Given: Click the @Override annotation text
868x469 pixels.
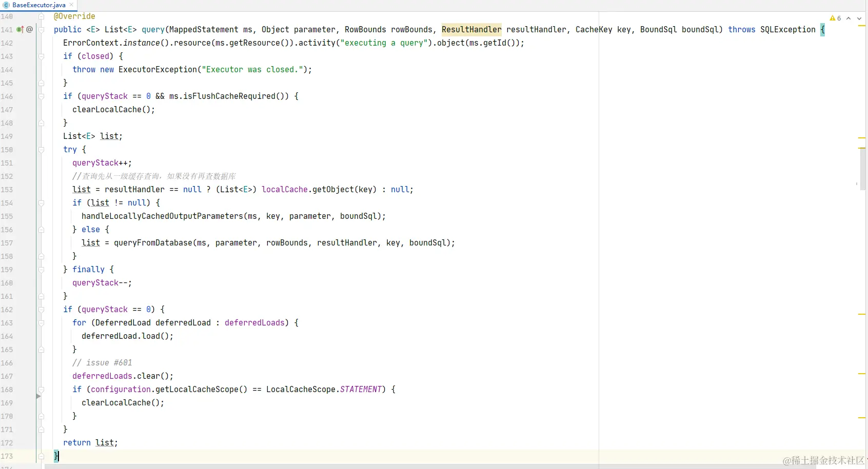Looking at the screenshot, I should 74,16.
